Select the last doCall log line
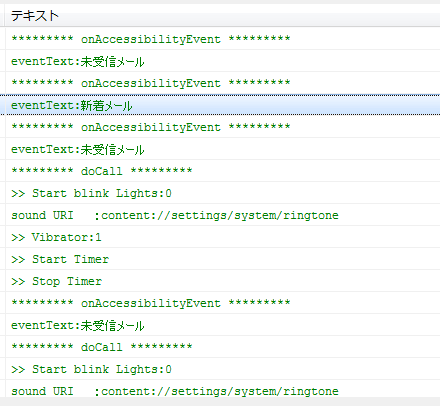Viewport: 440px width, 406px height. [223, 347]
